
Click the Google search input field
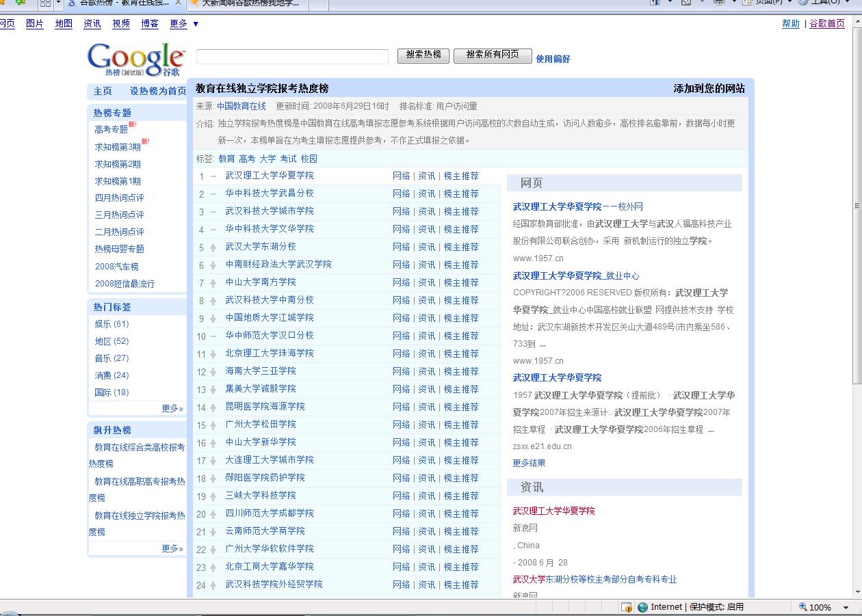pyautogui.click(x=292, y=57)
